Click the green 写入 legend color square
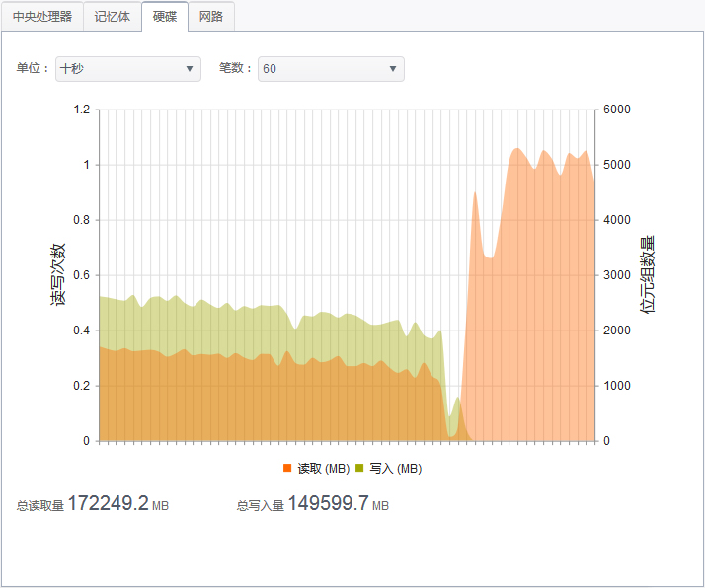Screen dimensions: 705x588 point(360,468)
